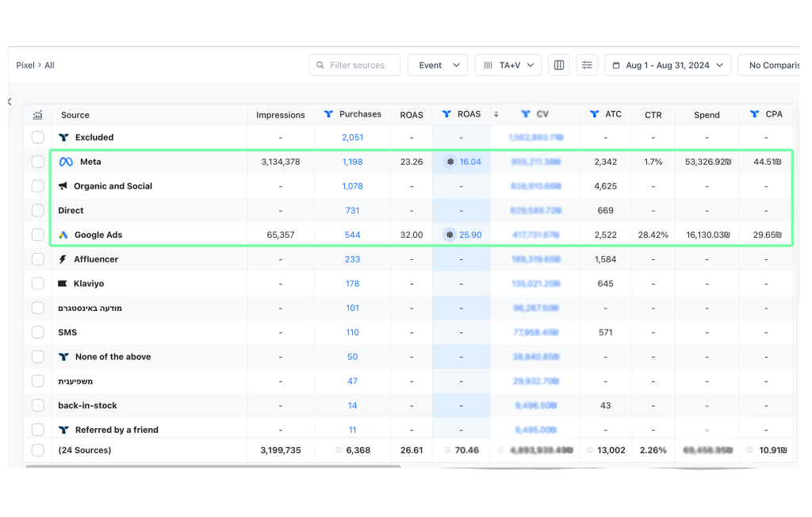Open Organic and Social purchases 1,078

(x=352, y=186)
